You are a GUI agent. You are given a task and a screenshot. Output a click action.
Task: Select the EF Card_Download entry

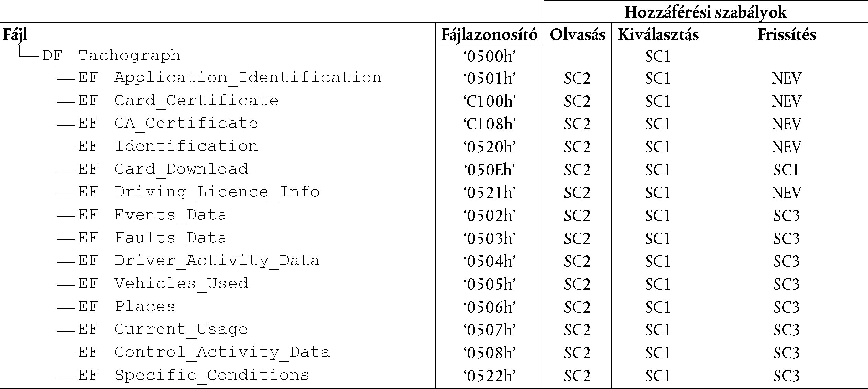pyautogui.click(x=163, y=169)
